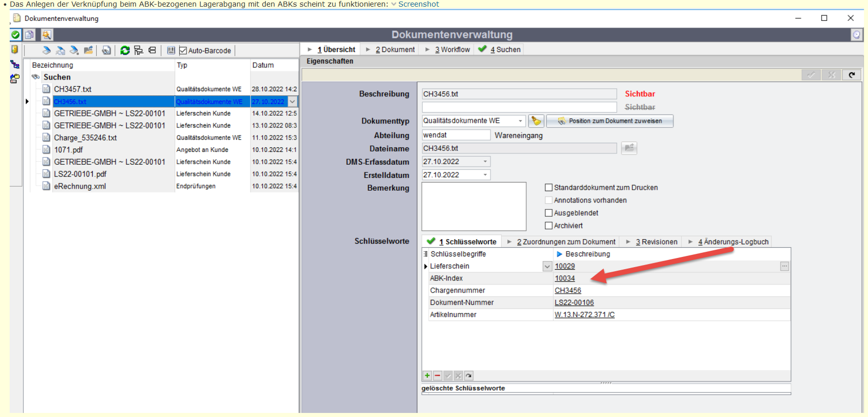Open the Schlüsselbegriffe column menu icon
Screen dimensions: 868x417
click(426, 254)
